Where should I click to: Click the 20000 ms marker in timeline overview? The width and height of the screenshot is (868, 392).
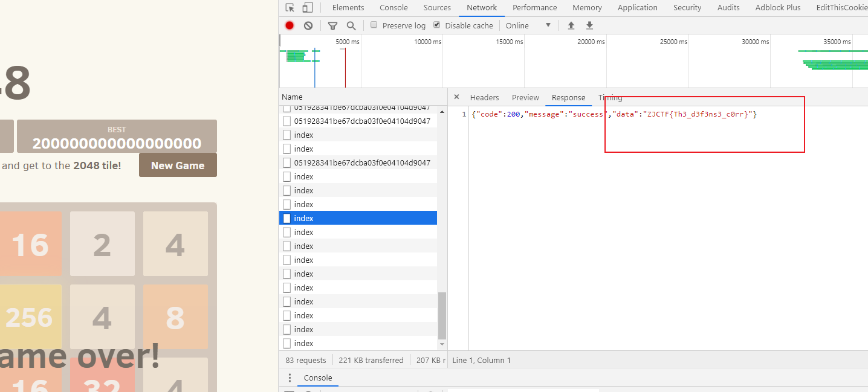(591, 42)
